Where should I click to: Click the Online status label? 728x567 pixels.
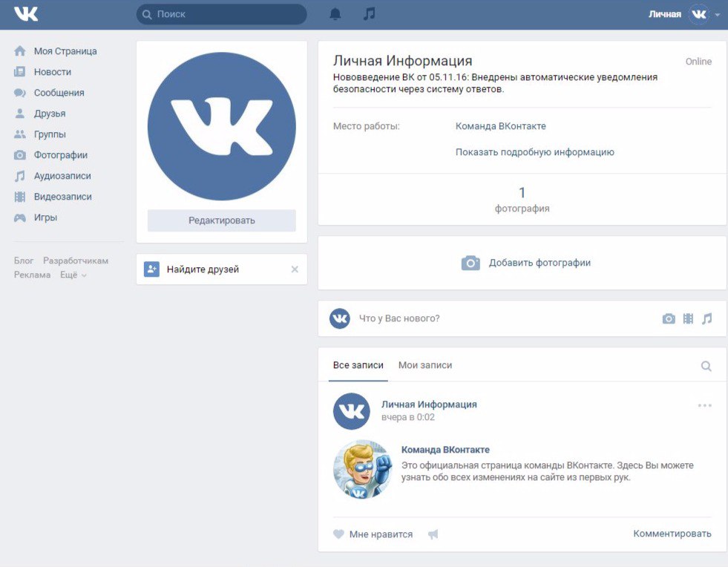click(x=698, y=62)
